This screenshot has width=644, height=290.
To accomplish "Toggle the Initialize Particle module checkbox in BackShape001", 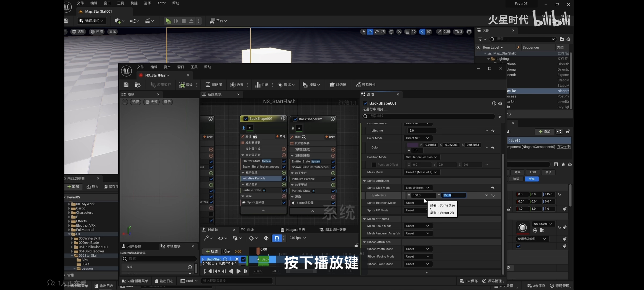I will click(284, 179).
